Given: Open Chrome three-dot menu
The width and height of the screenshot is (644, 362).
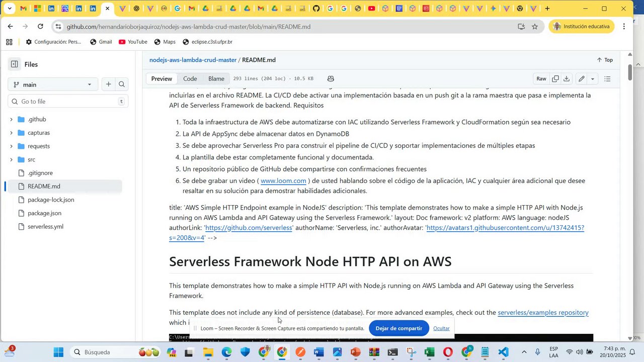Looking at the screenshot, I should tap(624, 27).
